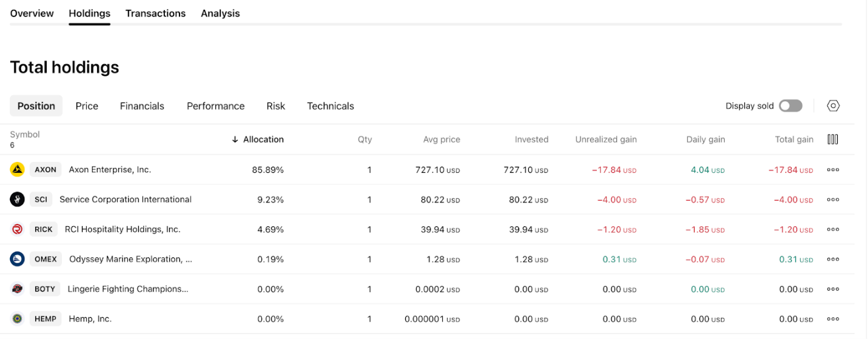This screenshot has height=339, width=868.
Task: Click the Service Corporation International logo icon
Action: (x=17, y=200)
